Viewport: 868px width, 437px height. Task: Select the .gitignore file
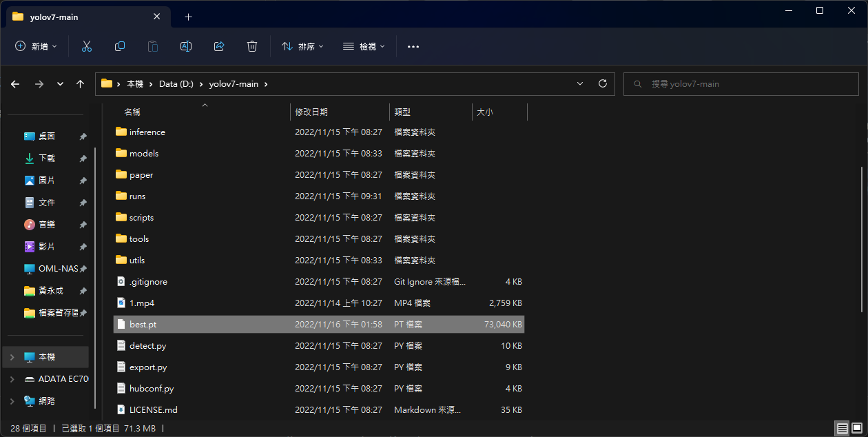(x=319, y=281)
